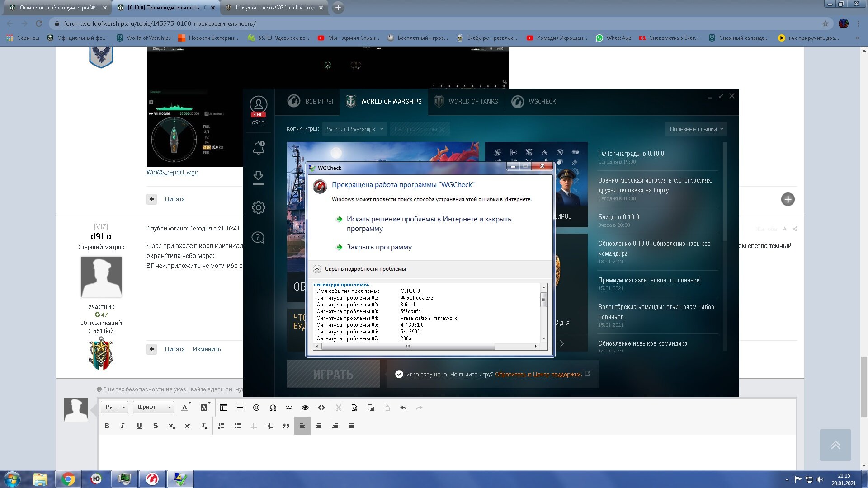Open downloads icon in Game Center sidebar
This screenshot has width=868, height=488.
[258, 178]
